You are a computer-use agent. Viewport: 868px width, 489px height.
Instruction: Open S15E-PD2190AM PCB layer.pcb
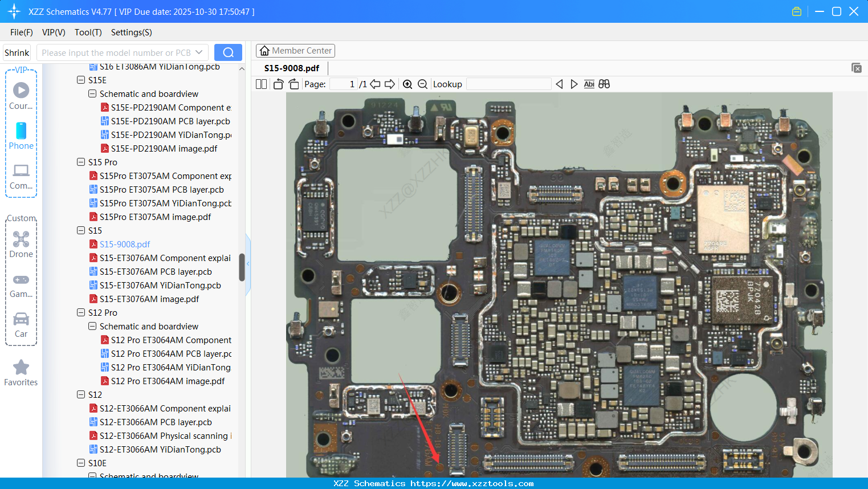point(170,121)
